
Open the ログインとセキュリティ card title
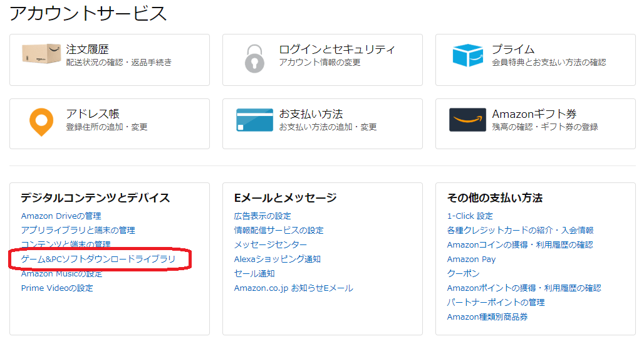pyautogui.click(x=337, y=50)
